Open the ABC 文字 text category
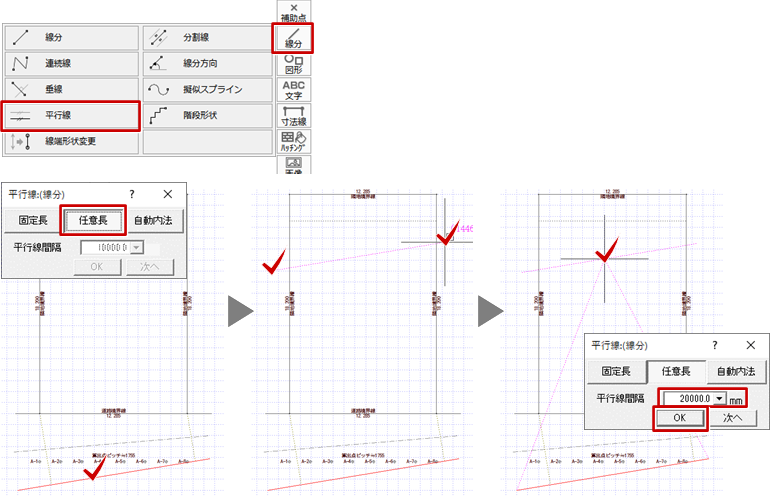770x496 pixels. coord(294,90)
